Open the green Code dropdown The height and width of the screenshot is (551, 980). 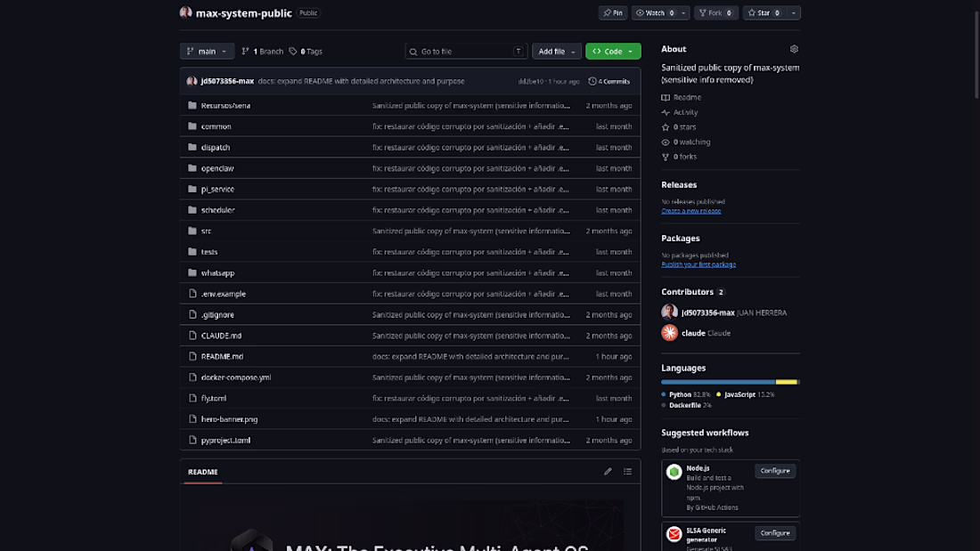(x=613, y=52)
